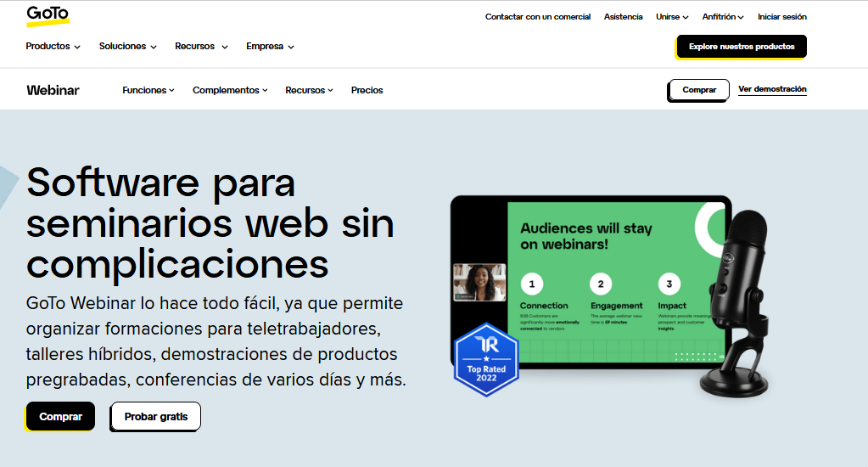Click the Top Rated 2022 badge
This screenshot has height=467, width=868.
(486, 359)
